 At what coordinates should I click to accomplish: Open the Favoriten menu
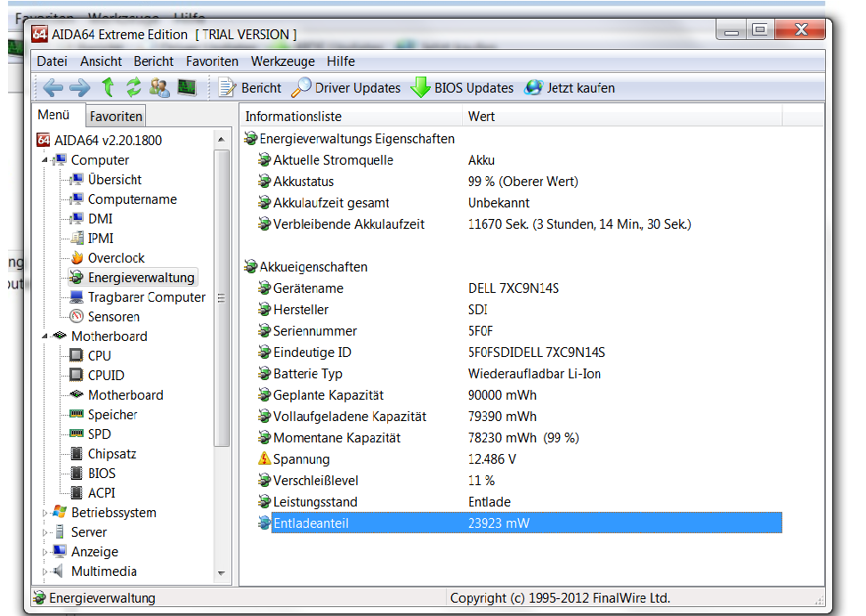coord(212,61)
